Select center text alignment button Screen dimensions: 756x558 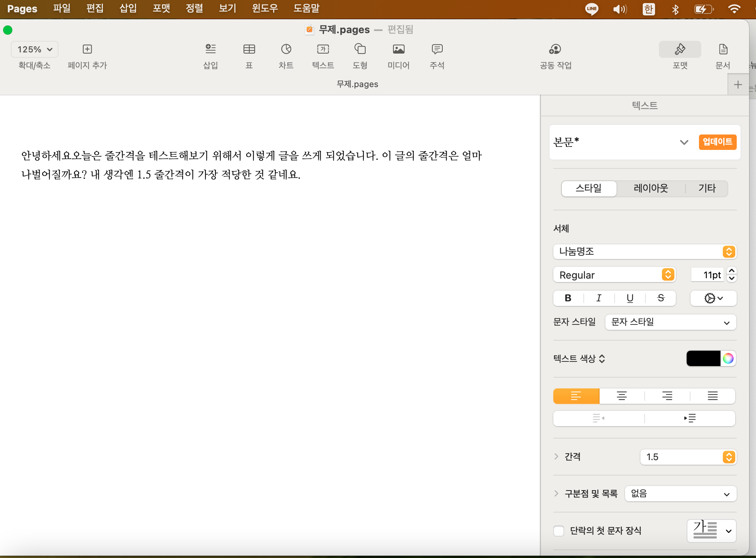point(622,396)
